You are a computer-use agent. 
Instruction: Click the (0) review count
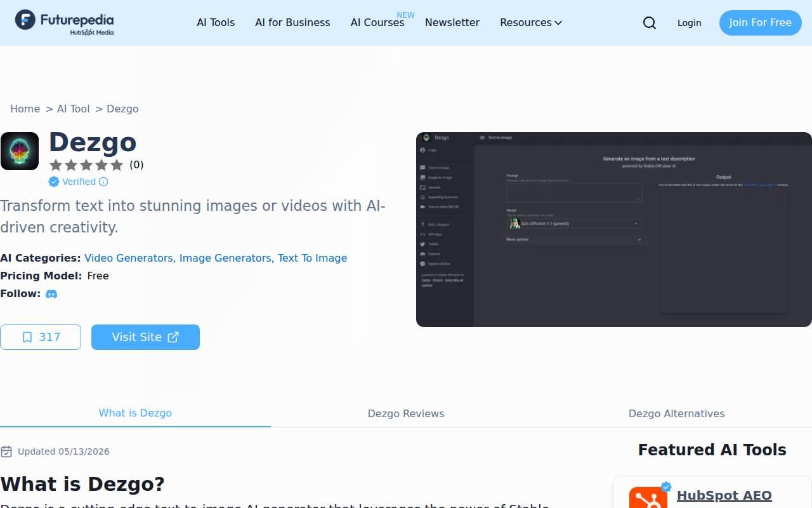(136, 165)
